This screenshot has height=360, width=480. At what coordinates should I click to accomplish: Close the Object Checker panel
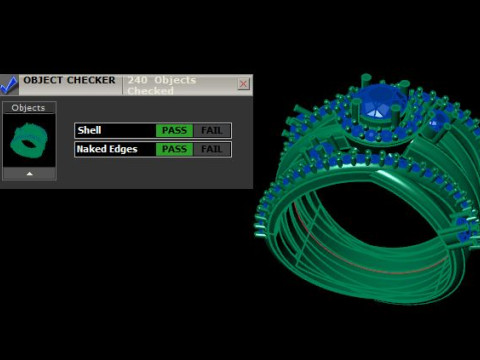(x=243, y=84)
